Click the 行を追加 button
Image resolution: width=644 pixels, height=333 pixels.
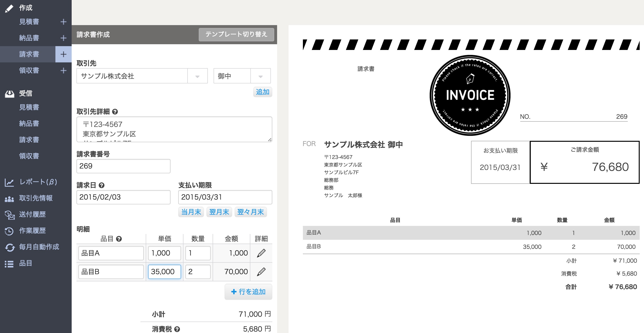coord(248,291)
